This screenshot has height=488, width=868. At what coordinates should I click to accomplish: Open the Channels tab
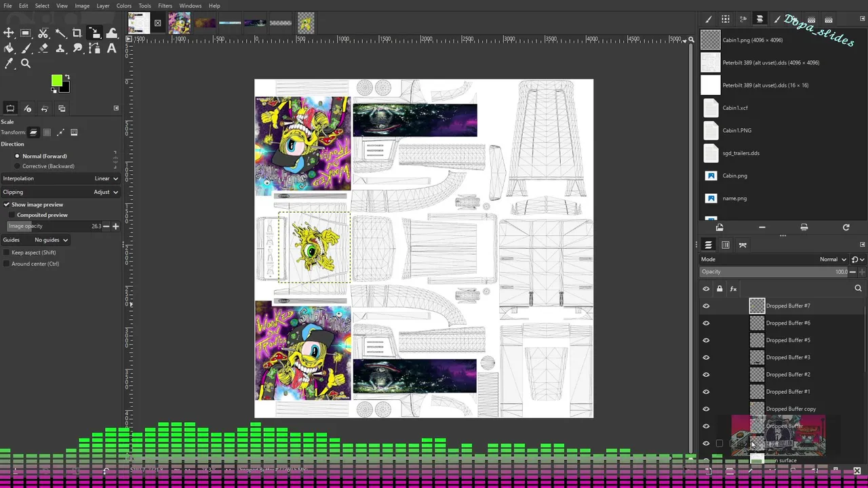click(726, 245)
